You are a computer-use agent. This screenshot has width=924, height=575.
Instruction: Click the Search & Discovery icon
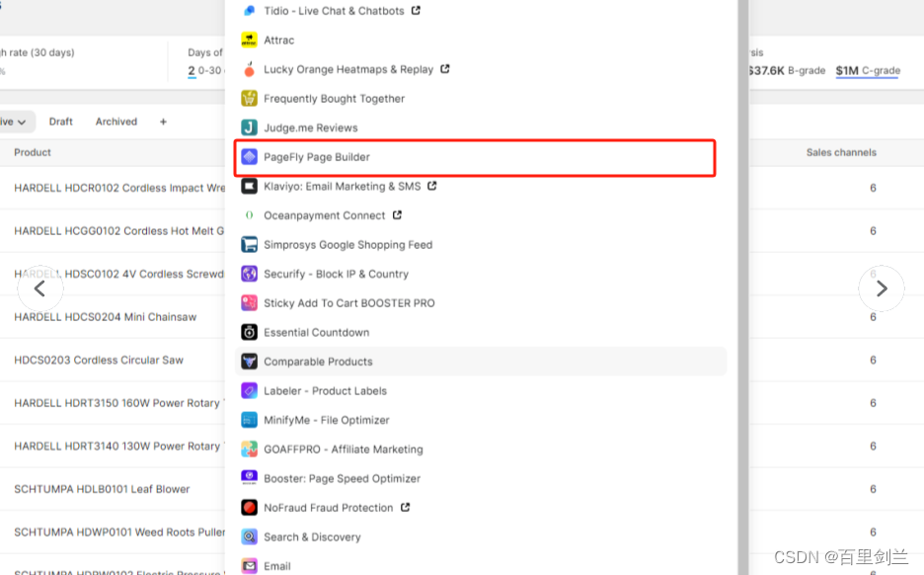[250, 536]
